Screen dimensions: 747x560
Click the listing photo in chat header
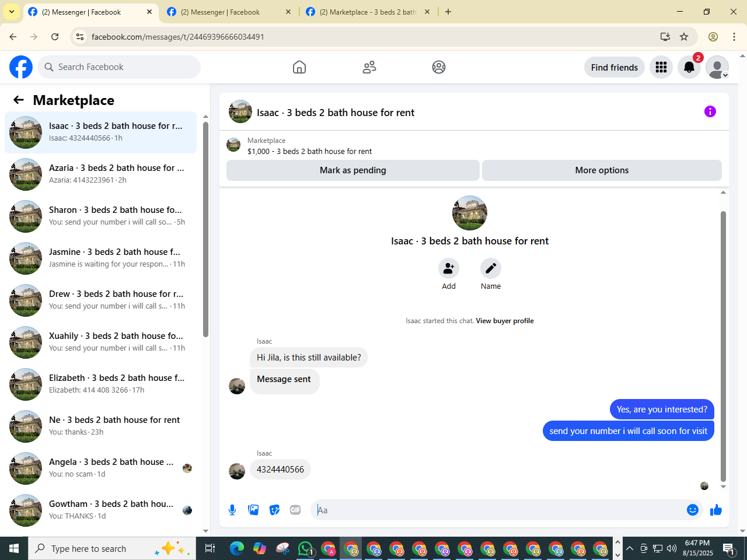click(240, 111)
